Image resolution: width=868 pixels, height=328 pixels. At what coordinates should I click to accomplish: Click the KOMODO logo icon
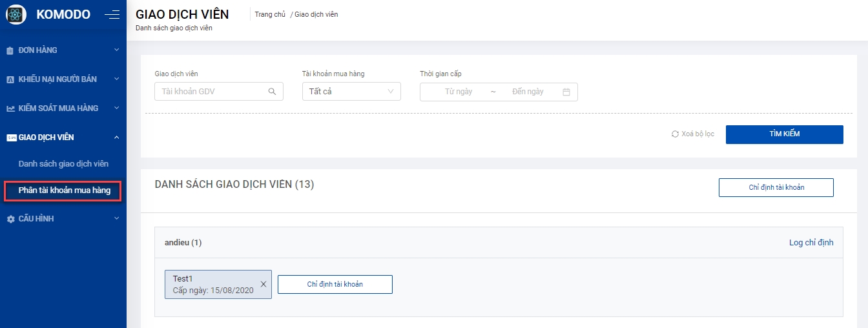tap(15, 14)
